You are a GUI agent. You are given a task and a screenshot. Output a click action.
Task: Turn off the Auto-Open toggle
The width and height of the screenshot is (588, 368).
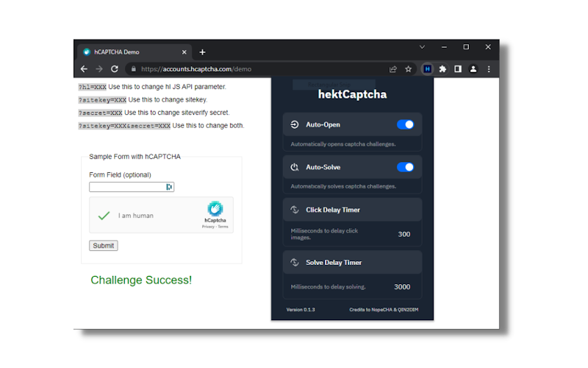pos(406,124)
